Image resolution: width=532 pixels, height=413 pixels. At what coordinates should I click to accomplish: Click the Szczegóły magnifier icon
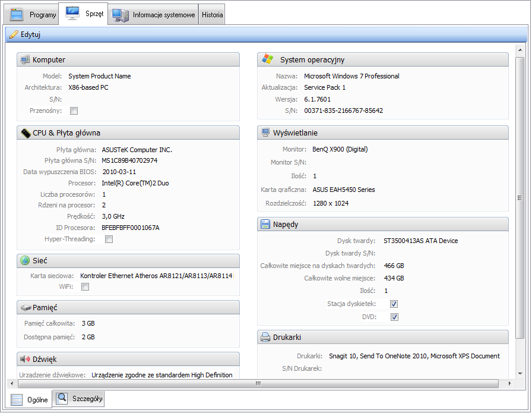tap(62, 398)
